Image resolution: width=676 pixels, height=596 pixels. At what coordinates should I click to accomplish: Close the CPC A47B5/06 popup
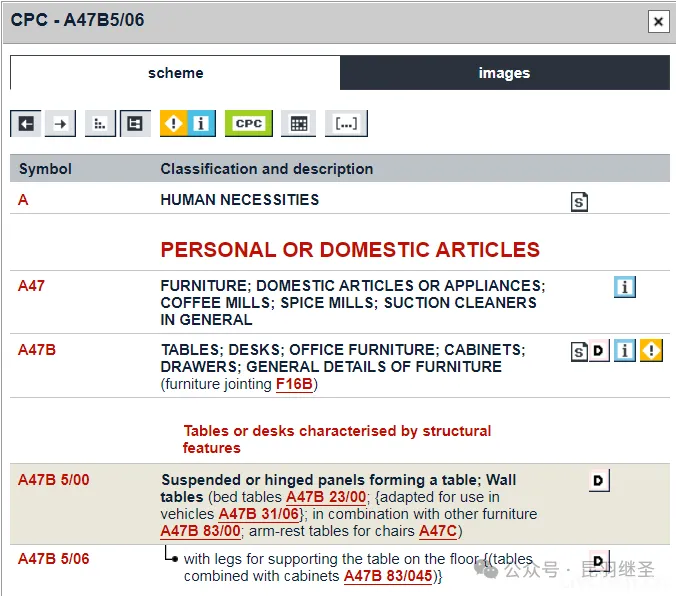(657, 21)
